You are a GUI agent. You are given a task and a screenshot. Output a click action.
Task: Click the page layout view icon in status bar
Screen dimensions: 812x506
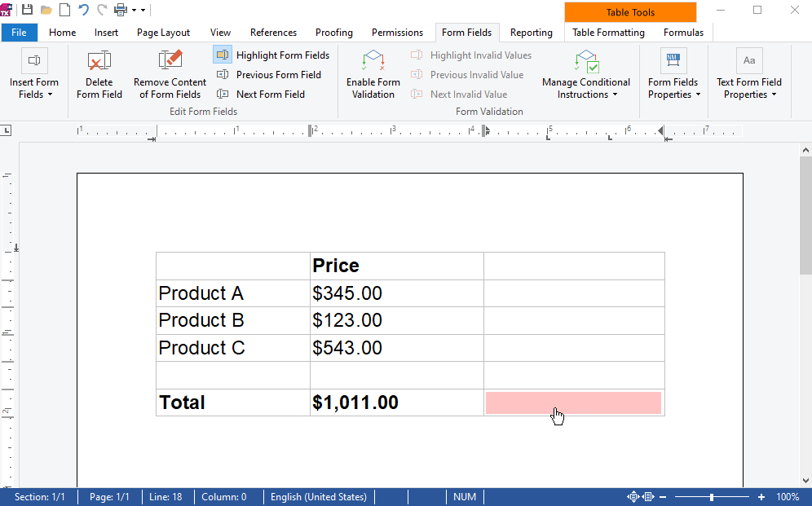(x=648, y=497)
